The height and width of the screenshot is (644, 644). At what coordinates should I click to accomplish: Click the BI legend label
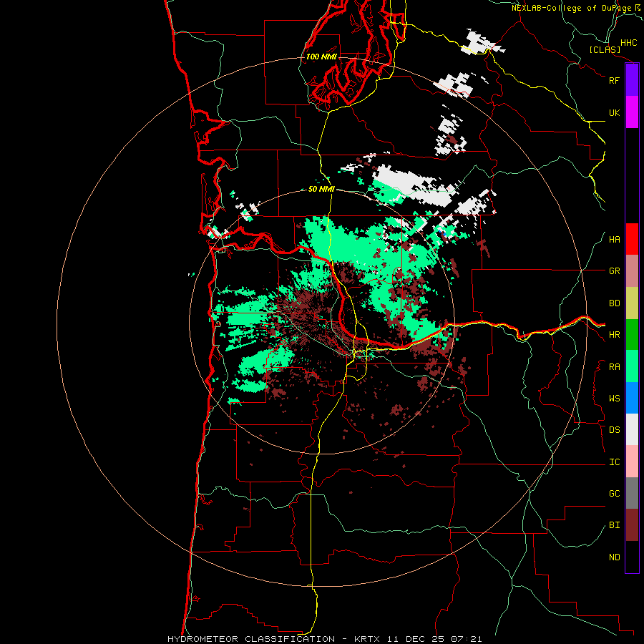coord(614,525)
